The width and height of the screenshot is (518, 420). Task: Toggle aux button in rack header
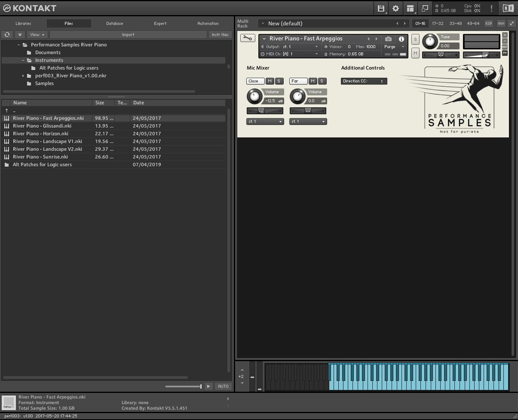(x=501, y=23)
